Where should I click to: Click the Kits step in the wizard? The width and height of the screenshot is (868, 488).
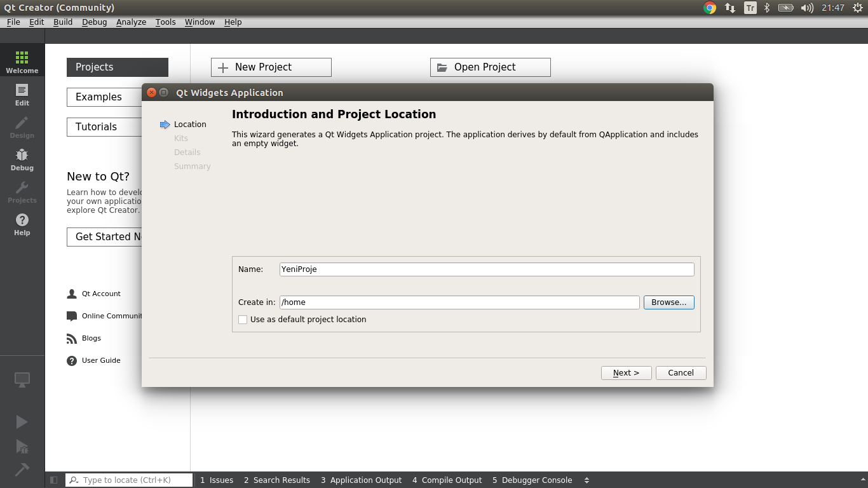point(181,139)
